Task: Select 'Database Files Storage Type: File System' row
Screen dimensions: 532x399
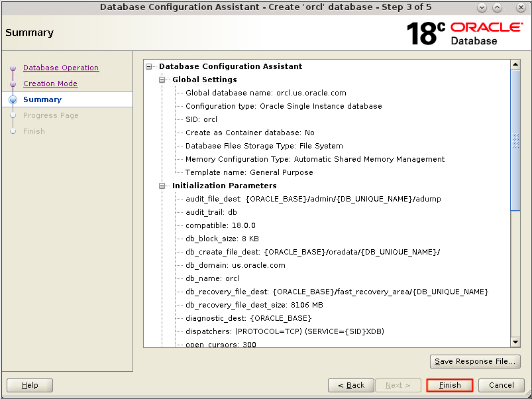Action: tap(264, 146)
